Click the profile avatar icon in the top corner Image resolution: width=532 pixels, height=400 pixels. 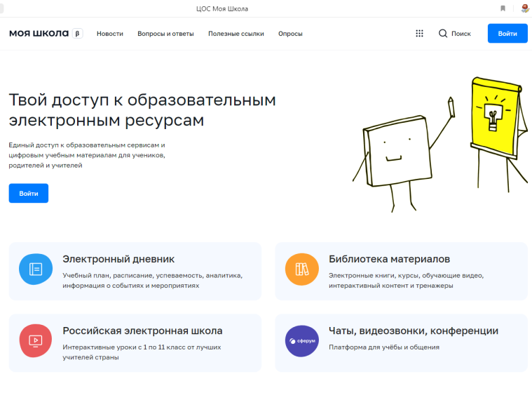click(525, 8)
